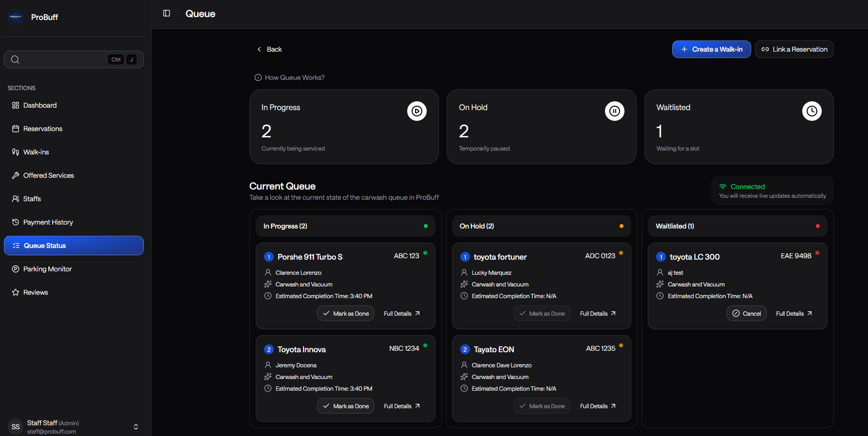This screenshot has height=436, width=868.
Task: Click the Dashboard grid icon
Action: coord(16,105)
